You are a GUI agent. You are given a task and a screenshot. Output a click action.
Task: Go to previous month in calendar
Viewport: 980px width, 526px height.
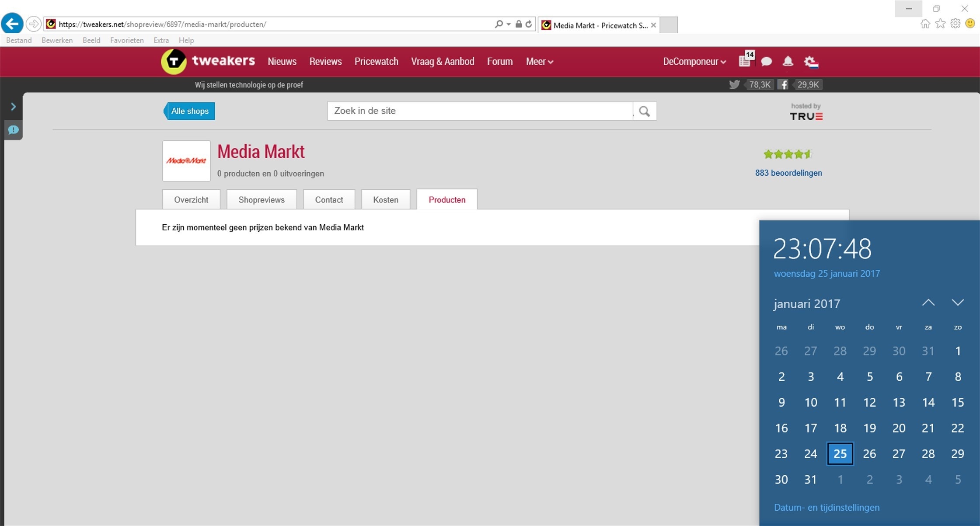(x=928, y=303)
